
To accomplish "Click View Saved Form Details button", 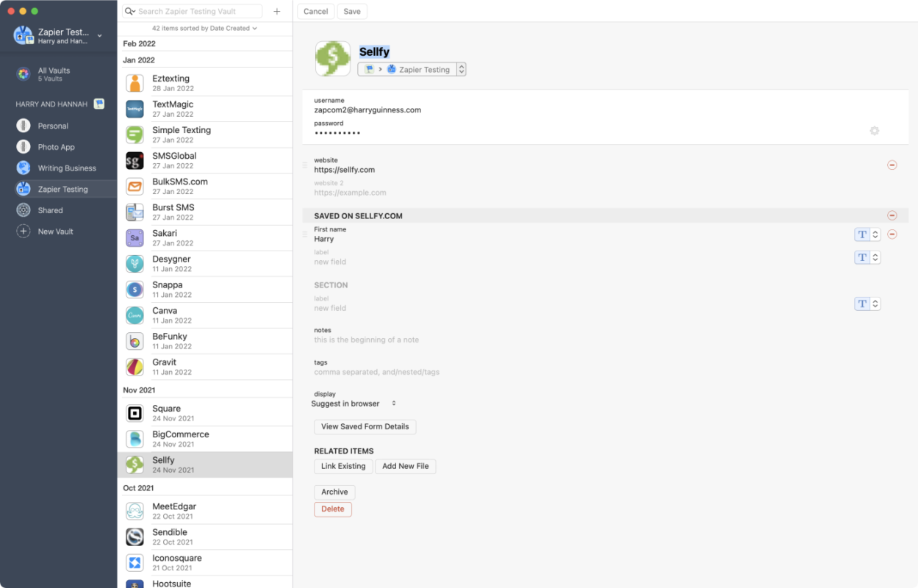I will pyautogui.click(x=365, y=426).
